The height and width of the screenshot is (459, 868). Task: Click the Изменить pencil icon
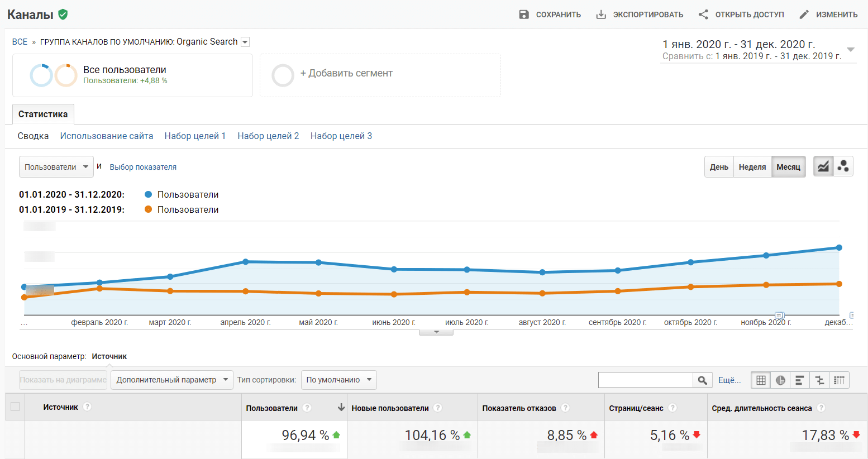[x=804, y=15]
